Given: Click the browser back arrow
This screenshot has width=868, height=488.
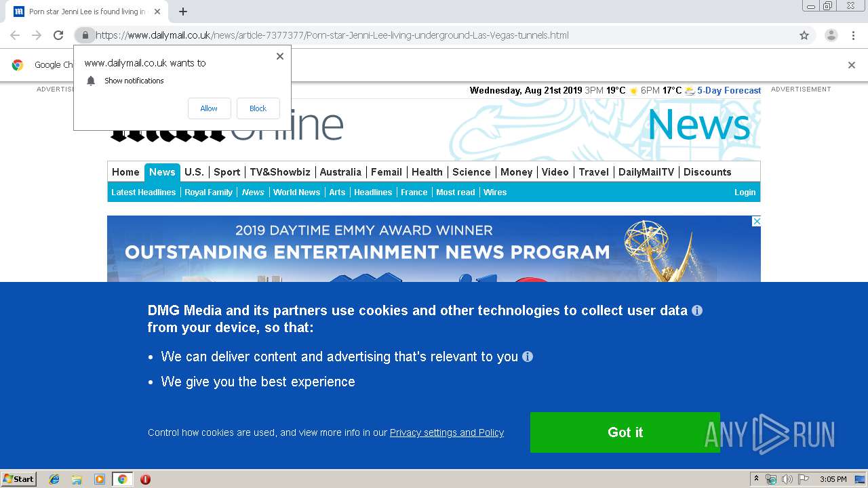Looking at the screenshot, I should click(x=15, y=35).
